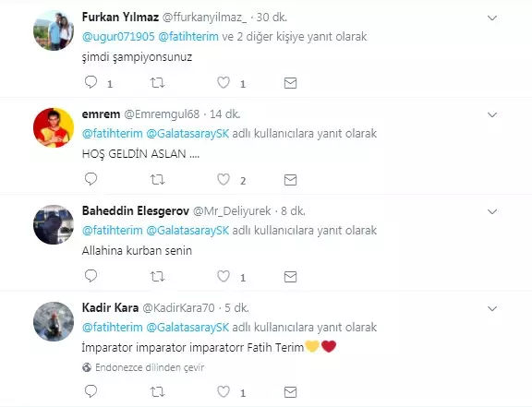Open the @ugur071905 mention link
Image resolution: width=532 pixels, height=407 pixels.
click(118, 37)
